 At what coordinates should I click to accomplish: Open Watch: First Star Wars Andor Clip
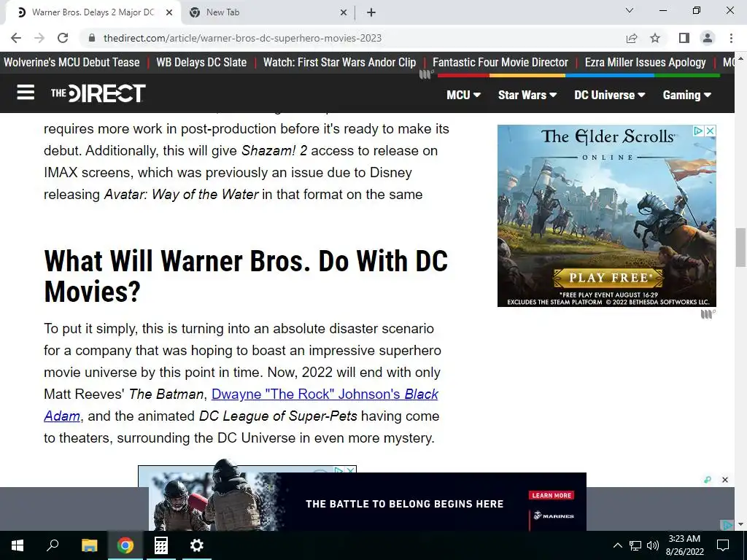pos(339,63)
